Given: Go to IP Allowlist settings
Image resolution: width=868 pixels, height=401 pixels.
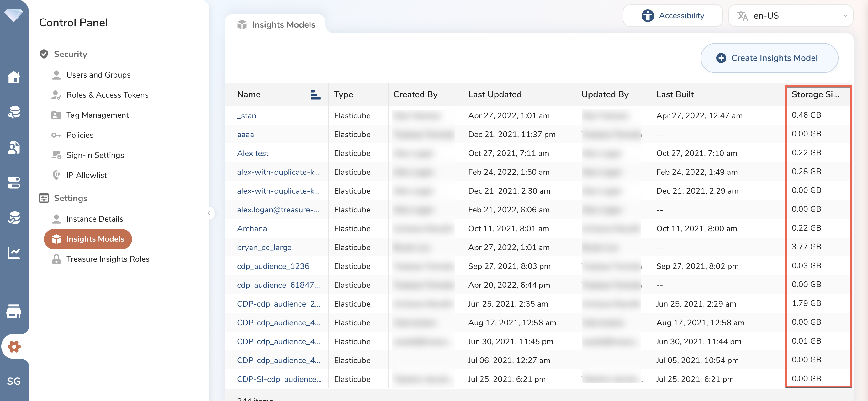Looking at the screenshot, I should pos(86,175).
